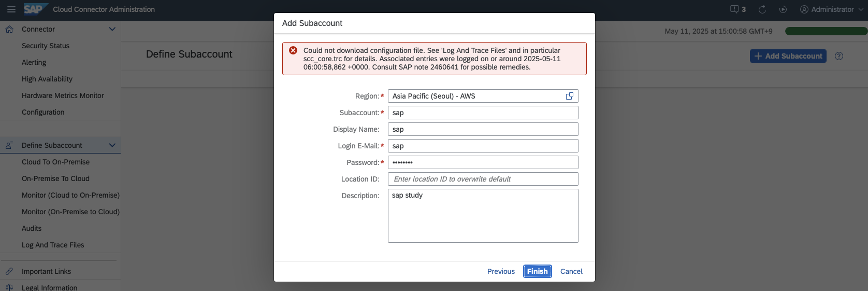
Task: Click the Define Subaccount sidebar icon
Action: 9,145
